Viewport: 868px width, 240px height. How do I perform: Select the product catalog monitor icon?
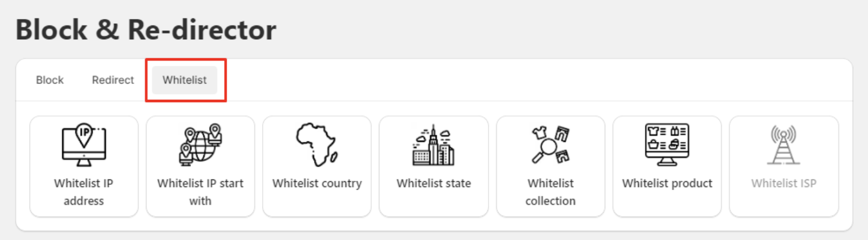click(x=667, y=144)
